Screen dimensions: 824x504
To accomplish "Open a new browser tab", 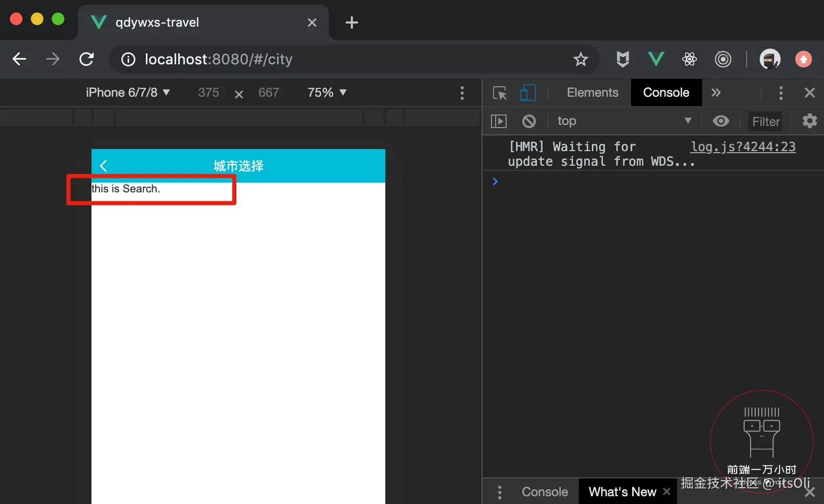I will tap(352, 22).
